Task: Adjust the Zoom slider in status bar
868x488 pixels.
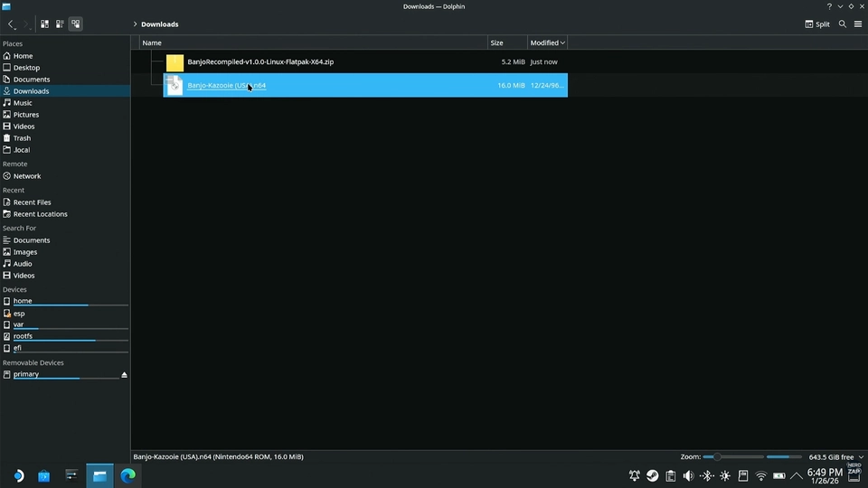Action: 717,457
